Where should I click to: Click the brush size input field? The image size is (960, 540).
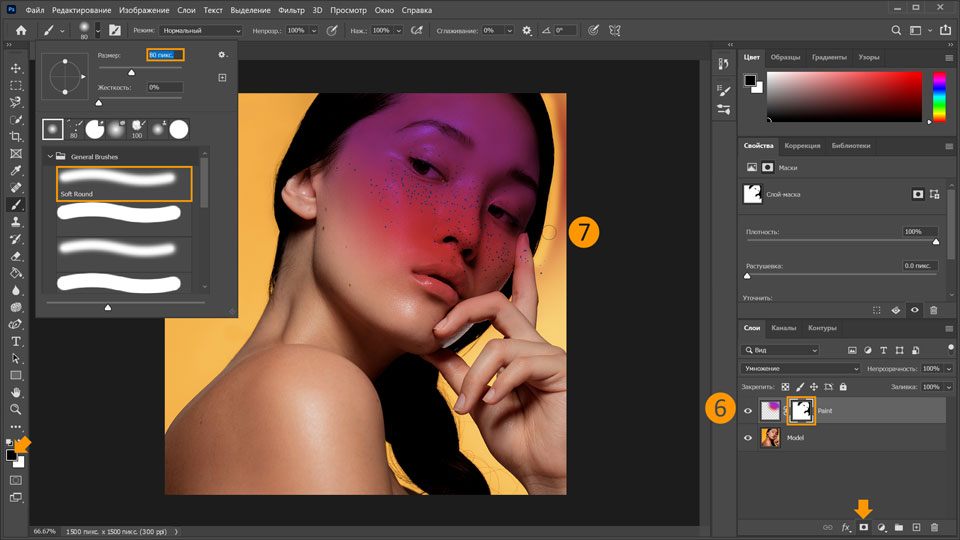click(165, 55)
